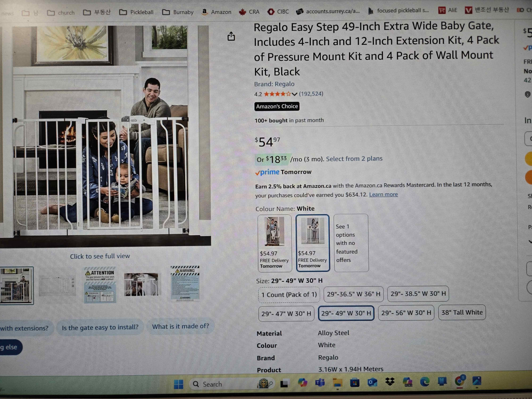Select the 29"- 56" W 30" H size
This screenshot has width=532, height=399.
[406, 313]
